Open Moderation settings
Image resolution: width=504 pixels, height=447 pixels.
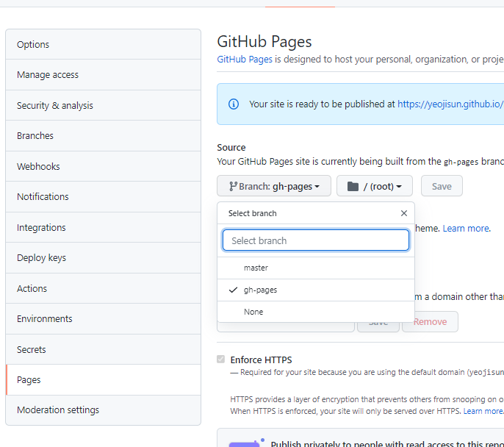103,410
